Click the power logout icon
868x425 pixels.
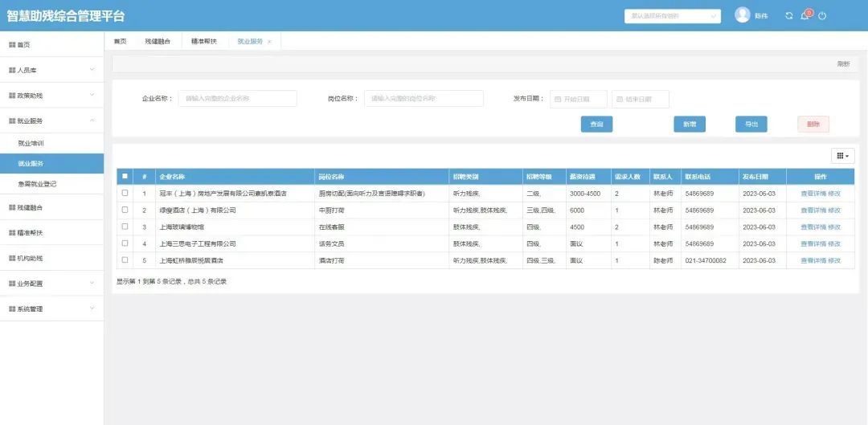822,16
